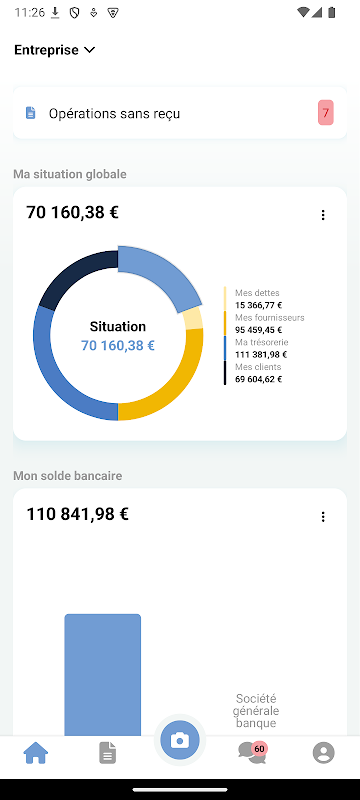Open the documents tab in bottom bar
Image resolution: width=360 pixels, height=800 pixels.
[x=108, y=753]
